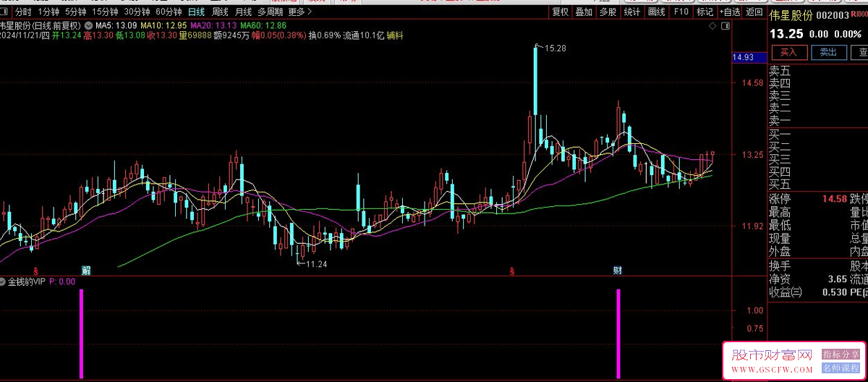Select the 1分钟 period tab
Viewport: 868px width, 382px height.
pos(48,12)
